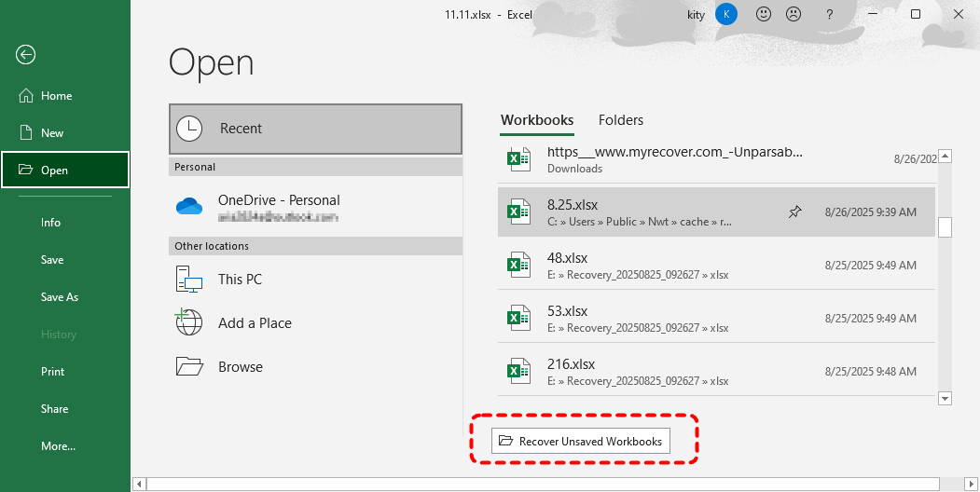The width and height of the screenshot is (980, 492).
Task: Click the kity account avatar
Action: point(725,14)
